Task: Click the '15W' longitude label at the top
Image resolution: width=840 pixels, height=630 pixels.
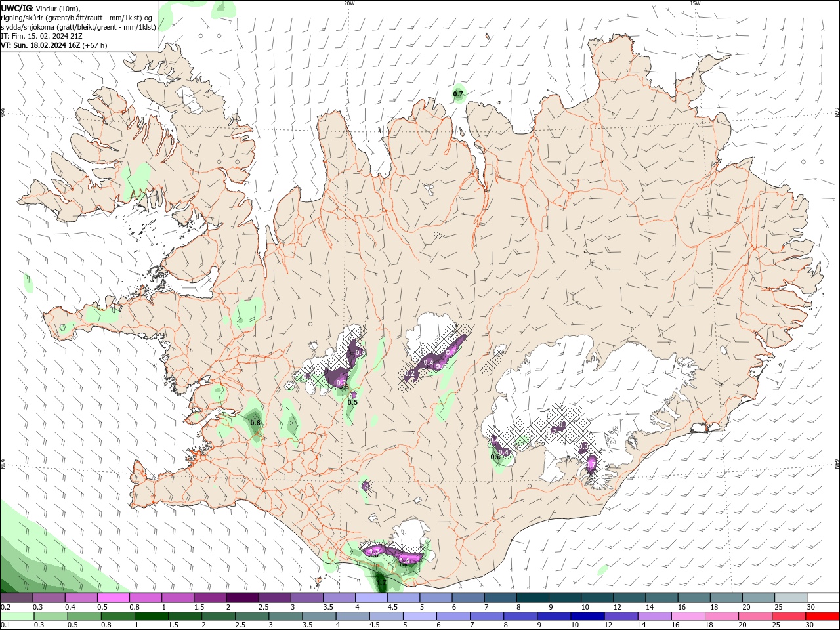Action: pos(694,3)
